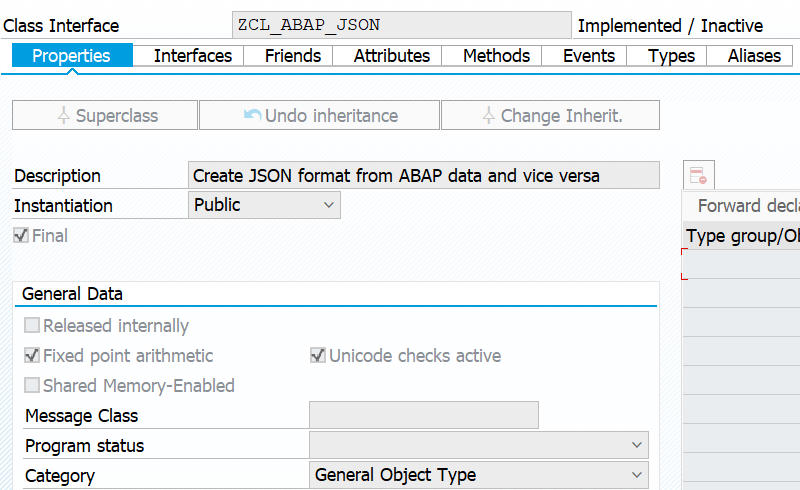
Task: Switch to the Types tab
Action: coord(671,55)
